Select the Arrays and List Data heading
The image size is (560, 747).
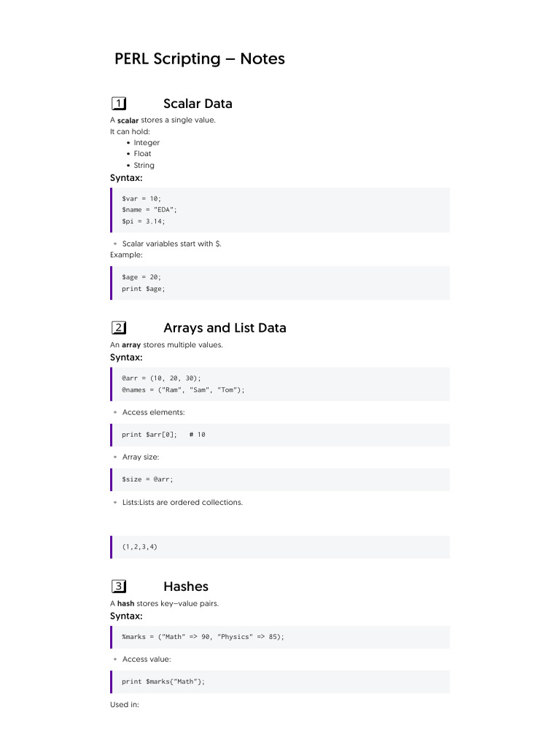[225, 328]
